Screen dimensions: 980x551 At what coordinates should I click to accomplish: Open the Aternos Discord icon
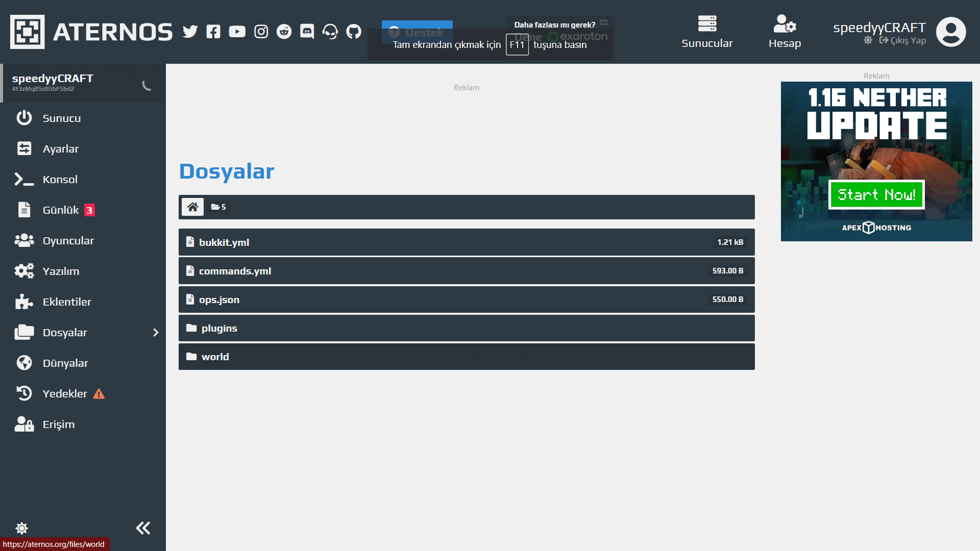(x=307, y=32)
